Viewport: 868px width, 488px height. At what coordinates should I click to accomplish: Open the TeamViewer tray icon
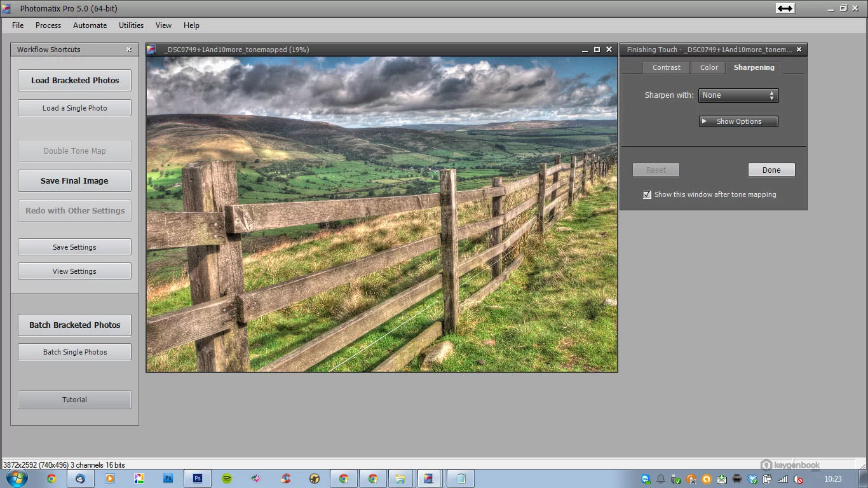(646, 480)
